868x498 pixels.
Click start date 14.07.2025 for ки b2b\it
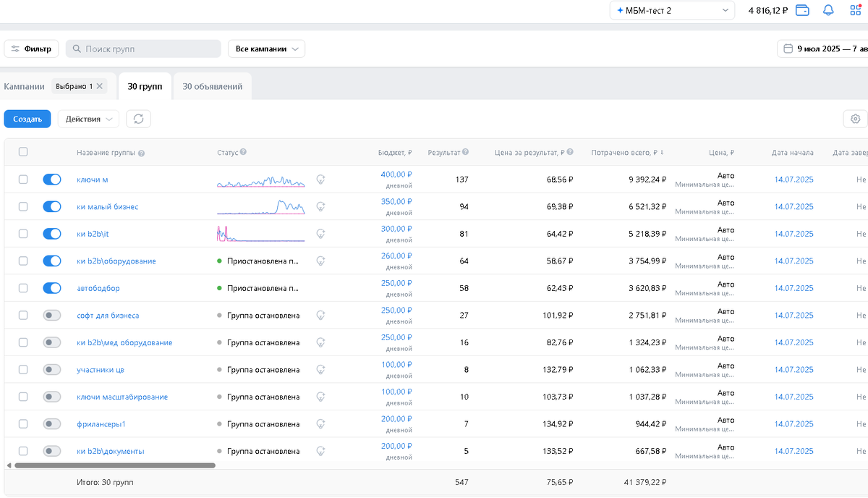[793, 234]
